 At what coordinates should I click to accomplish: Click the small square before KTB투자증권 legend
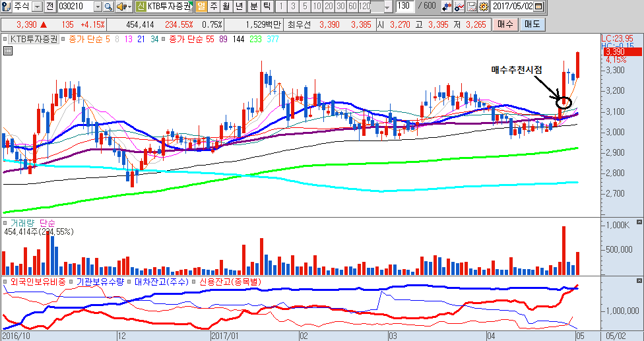[5, 40]
